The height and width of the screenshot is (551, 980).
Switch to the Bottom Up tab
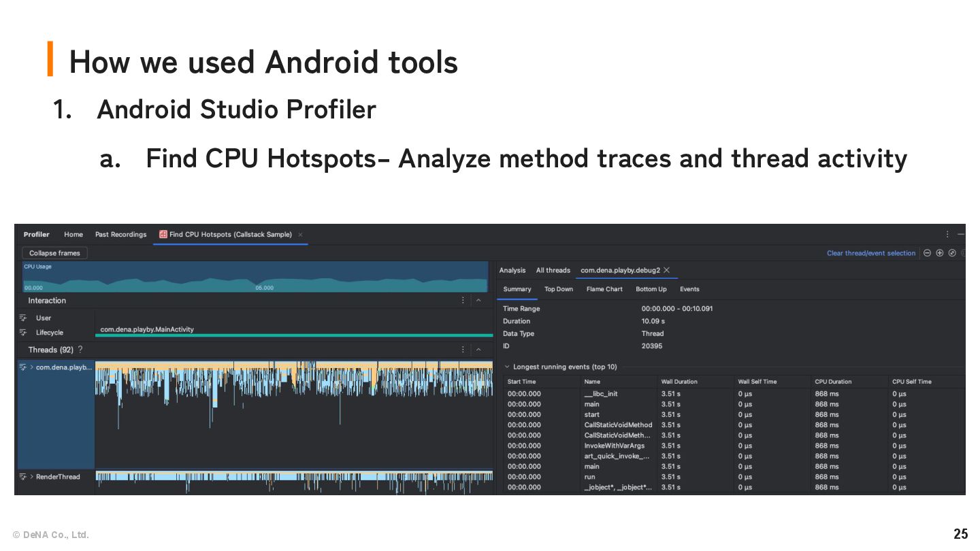tap(651, 289)
